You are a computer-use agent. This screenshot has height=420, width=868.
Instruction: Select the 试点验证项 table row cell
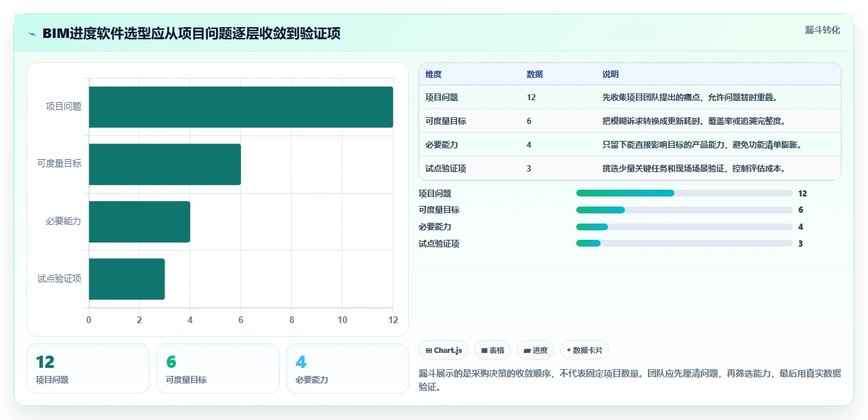(446, 169)
